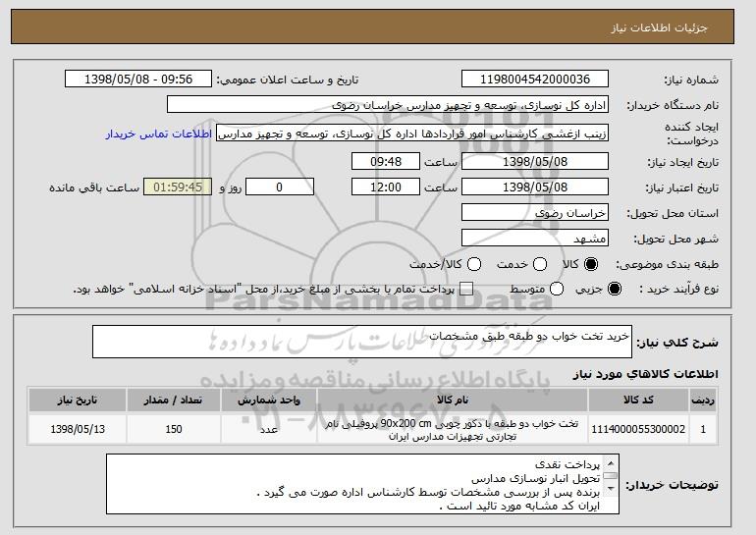
Task: Click the شماره نیاز field 1198004542000036
Action: click(x=535, y=80)
